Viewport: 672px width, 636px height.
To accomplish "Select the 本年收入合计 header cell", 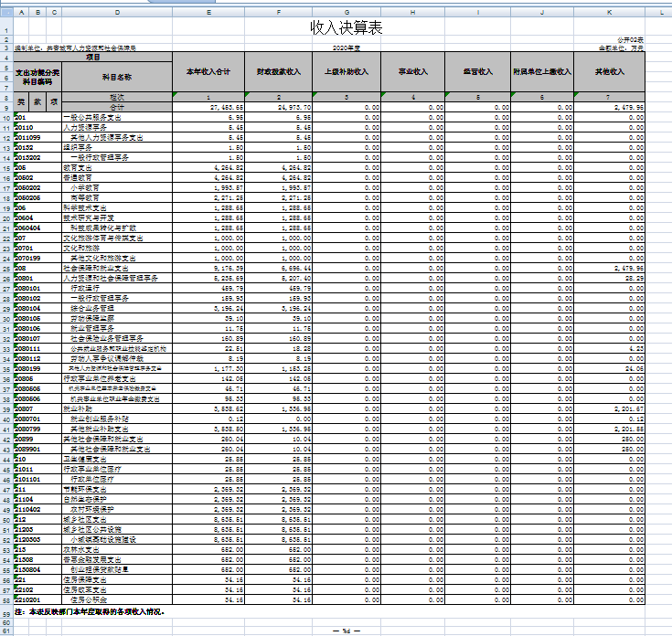I will pyautogui.click(x=208, y=71).
